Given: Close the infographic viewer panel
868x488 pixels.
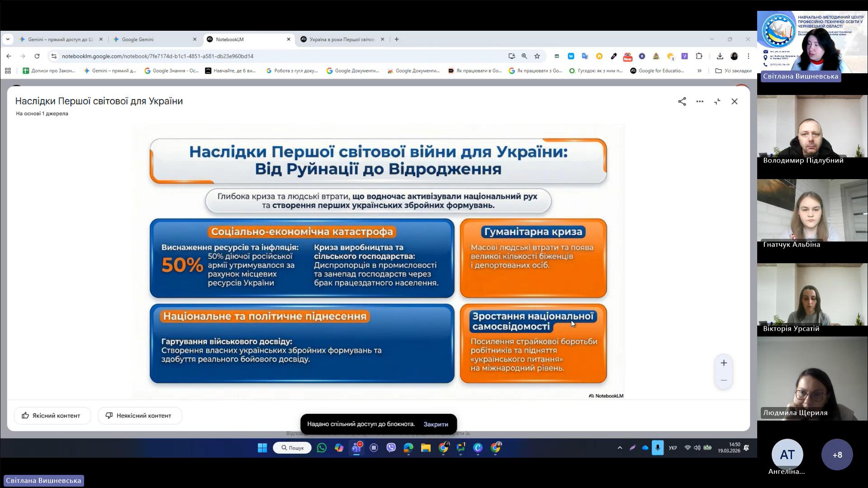Looking at the screenshot, I should coord(734,101).
